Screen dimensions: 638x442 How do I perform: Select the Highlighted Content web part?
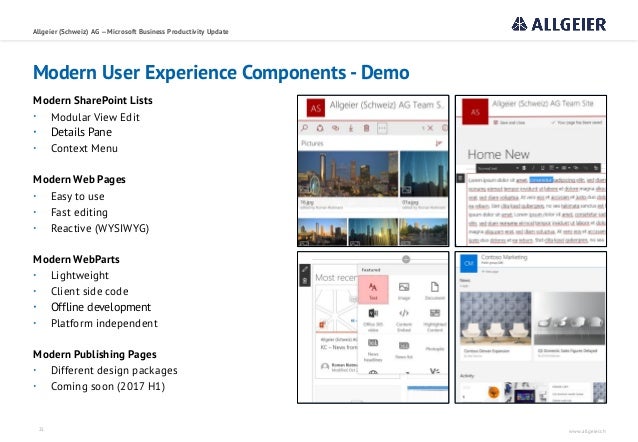pos(435,320)
